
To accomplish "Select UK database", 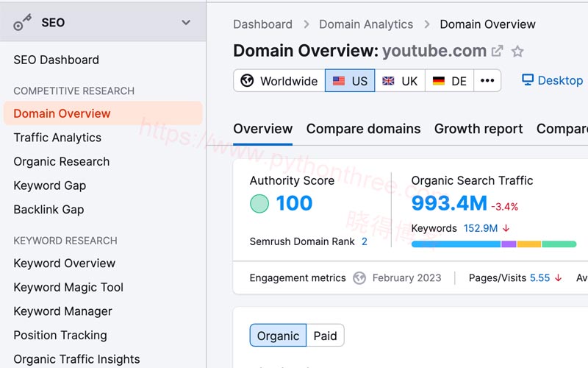I will click(x=400, y=80).
